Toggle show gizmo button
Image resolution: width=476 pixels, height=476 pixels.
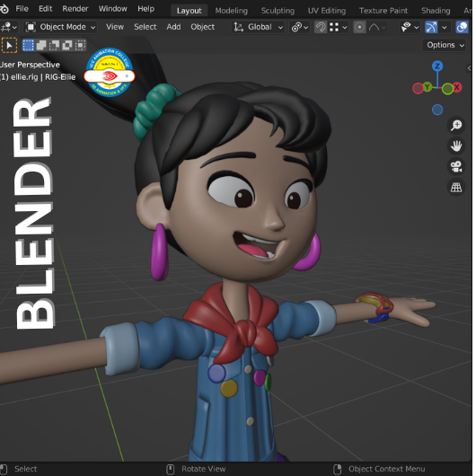point(431,27)
